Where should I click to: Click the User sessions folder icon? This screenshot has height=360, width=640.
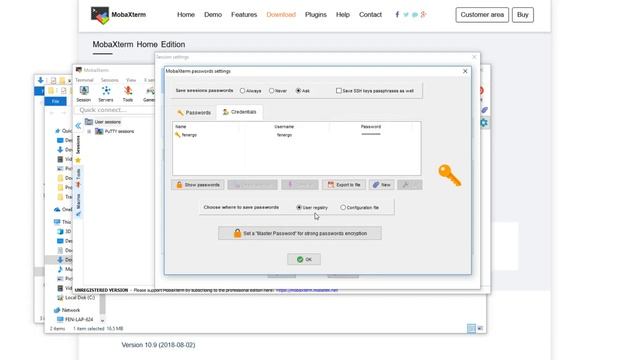point(89,122)
